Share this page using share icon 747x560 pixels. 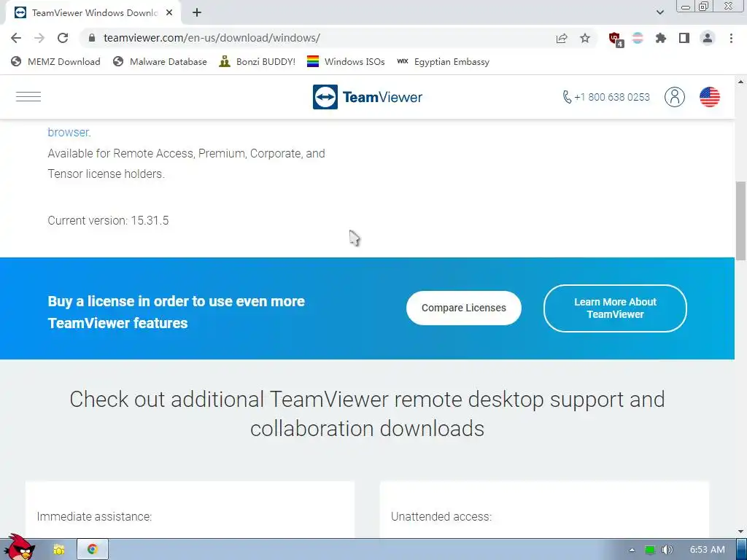coord(562,38)
